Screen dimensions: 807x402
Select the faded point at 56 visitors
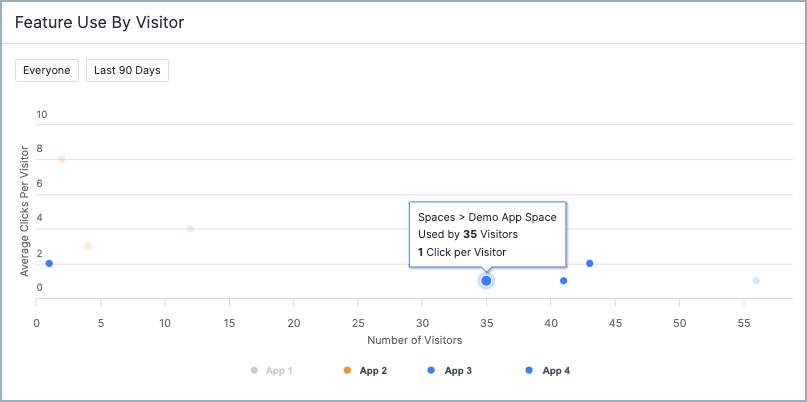coord(756,281)
